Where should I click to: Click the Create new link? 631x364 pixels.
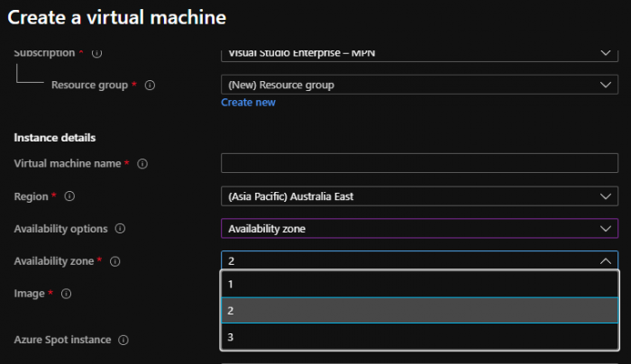(248, 103)
